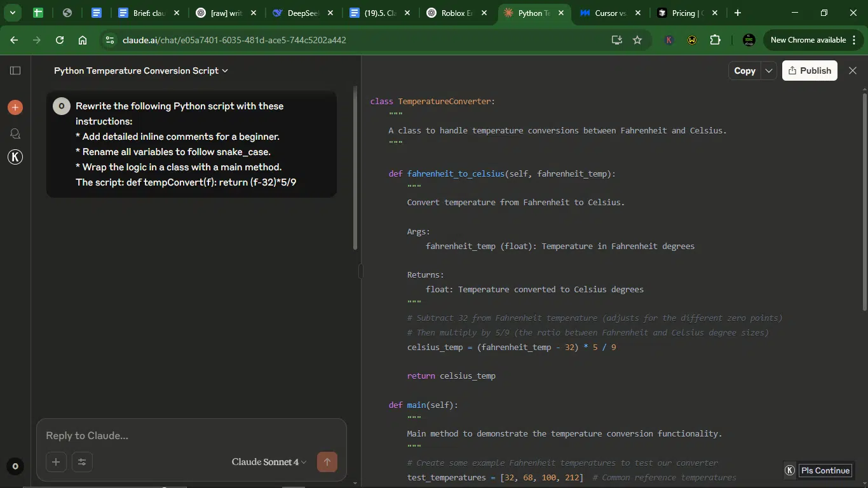Click the attach plus button in reply box
This screenshot has height=488, width=868.
click(x=56, y=462)
